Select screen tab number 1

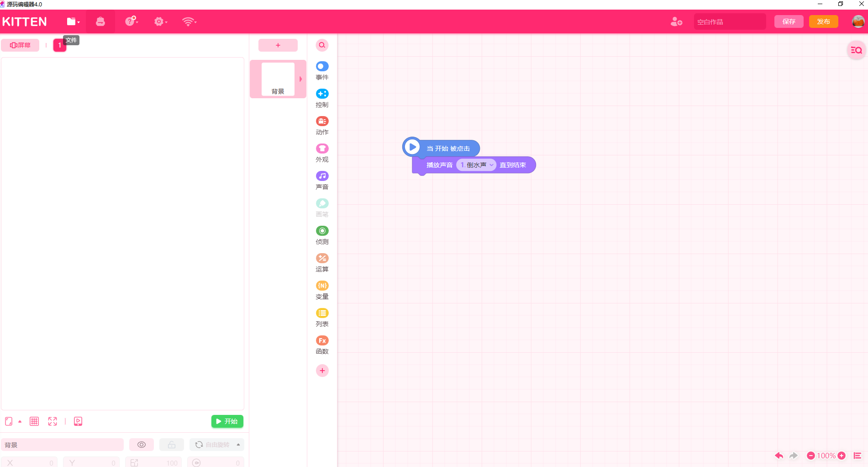60,45
